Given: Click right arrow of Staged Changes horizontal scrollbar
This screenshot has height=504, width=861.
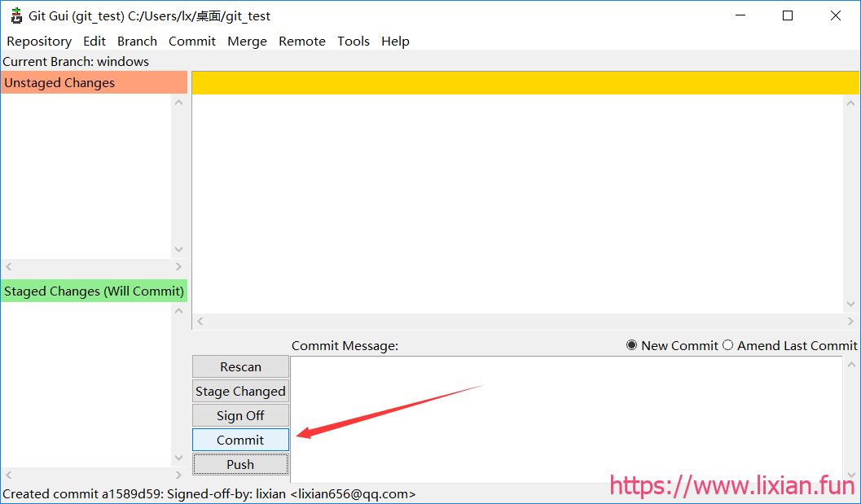Looking at the screenshot, I should click(x=178, y=476).
